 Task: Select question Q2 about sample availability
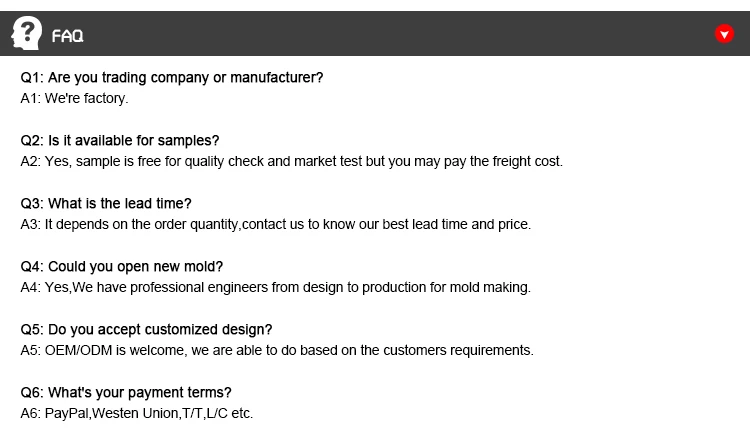coord(120,141)
